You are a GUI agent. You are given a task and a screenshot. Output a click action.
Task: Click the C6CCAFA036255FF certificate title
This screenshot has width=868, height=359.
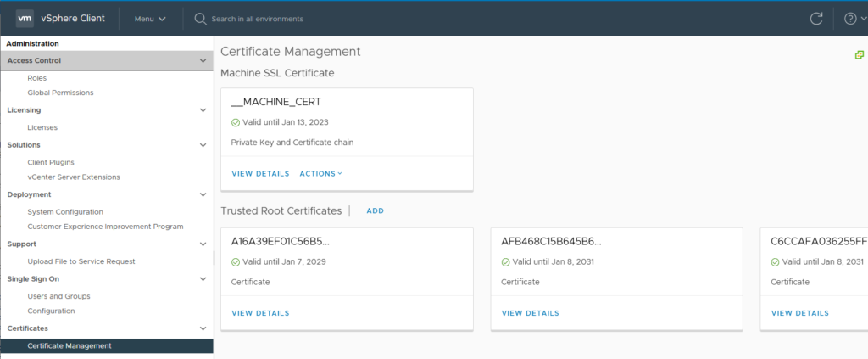(819, 242)
